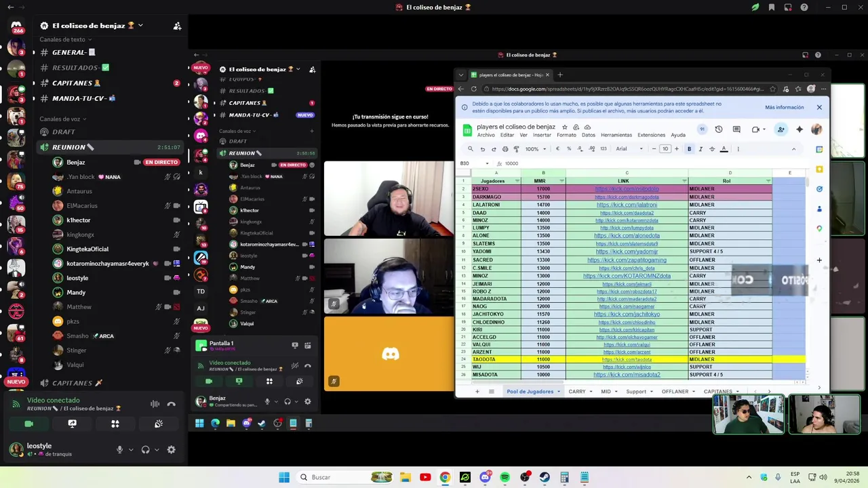868x488 pixels.
Task: Toggle the camera in the Discord voice panel
Action: tap(29, 424)
